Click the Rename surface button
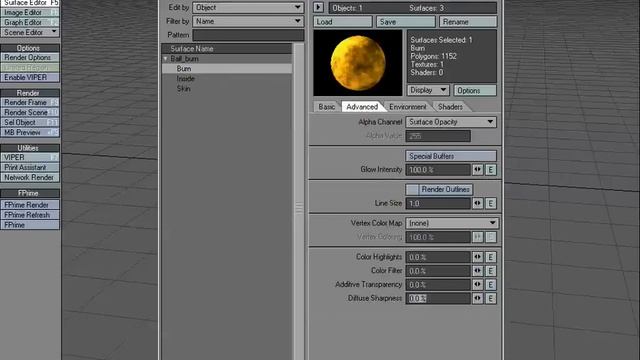The height and width of the screenshot is (360, 640). [468, 22]
